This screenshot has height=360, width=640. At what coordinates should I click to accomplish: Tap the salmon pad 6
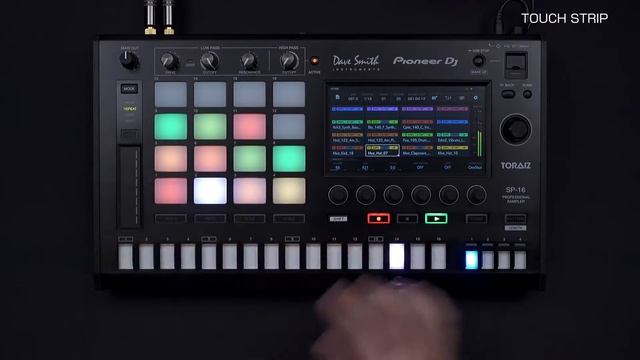pos(210,158)
